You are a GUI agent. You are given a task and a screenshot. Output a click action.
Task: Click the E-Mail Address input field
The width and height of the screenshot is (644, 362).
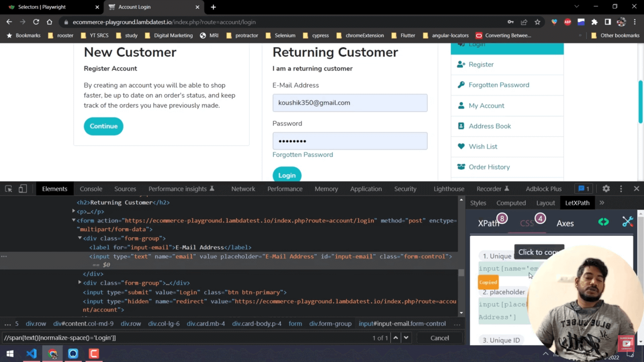(350, 103)
